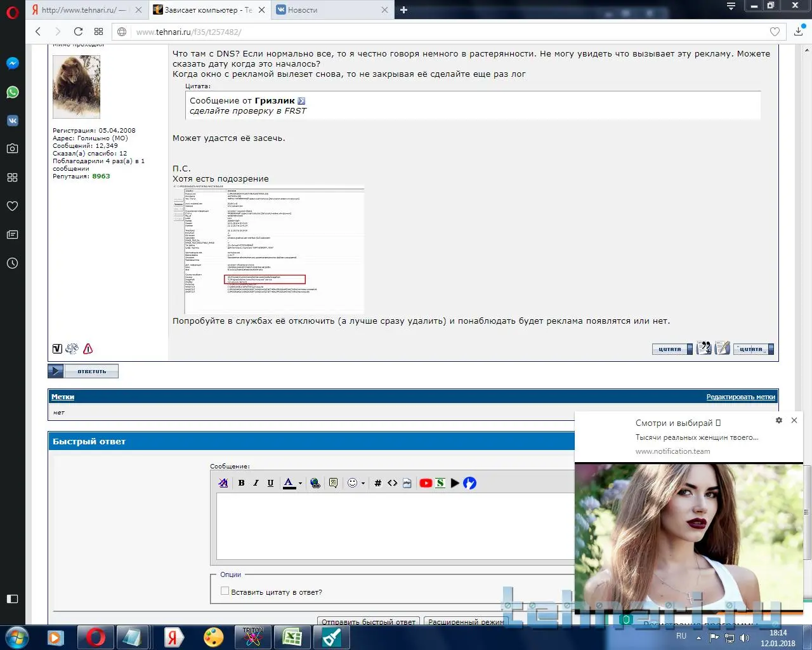Open Редактировать метки link
Image resolution: width=812 pixels, height=650 pixels.
741,397
